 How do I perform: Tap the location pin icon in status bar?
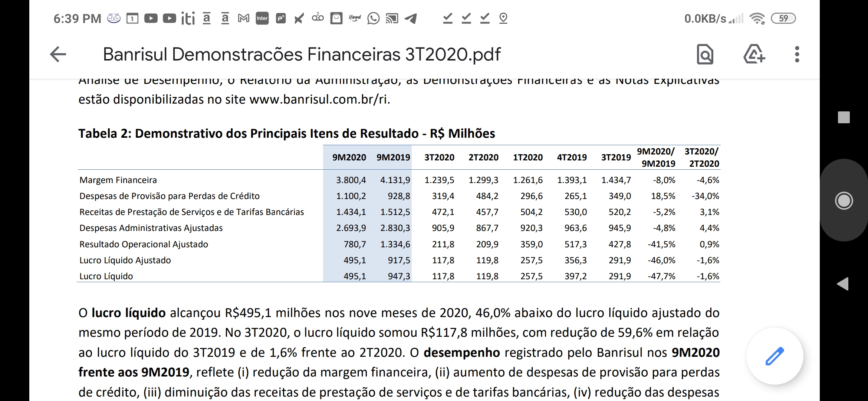503,18
